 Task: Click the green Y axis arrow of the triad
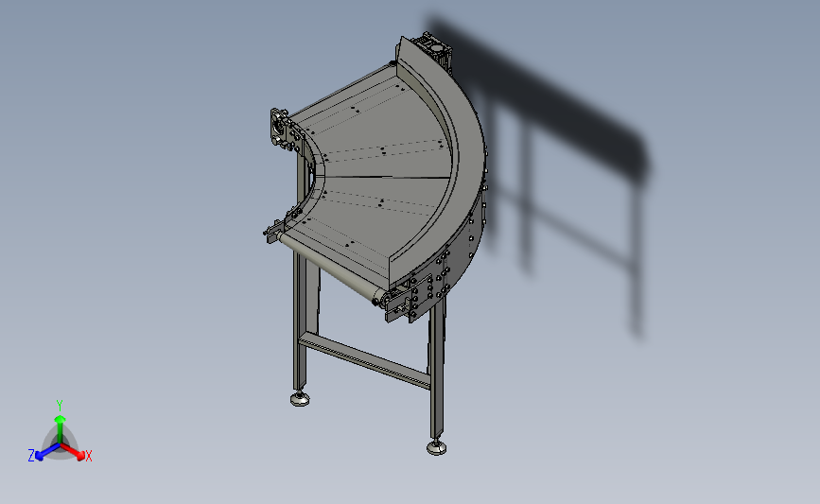(60, 429)
